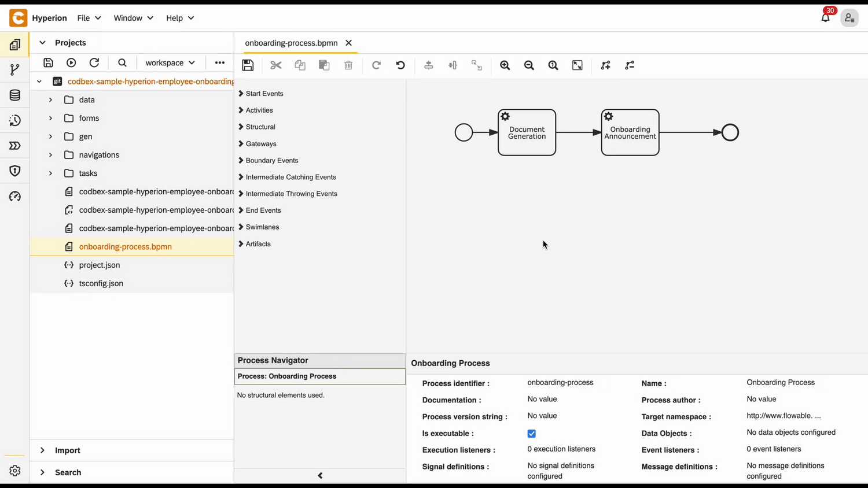
Task: Zoom out of the diagram
Action: coord(529,65)
